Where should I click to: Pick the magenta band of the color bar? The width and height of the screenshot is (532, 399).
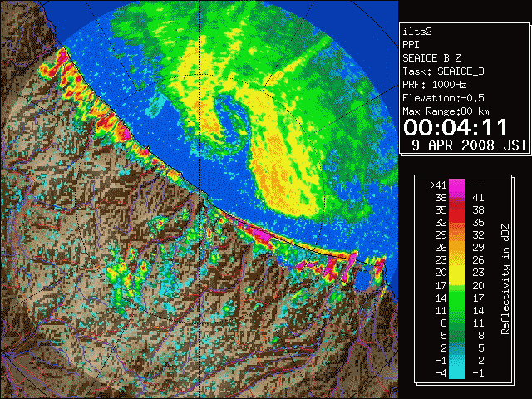coord(457,188)
